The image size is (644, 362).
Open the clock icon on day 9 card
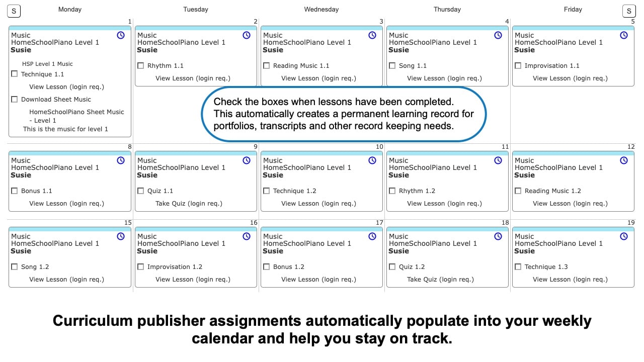click(x=247, y=160)
